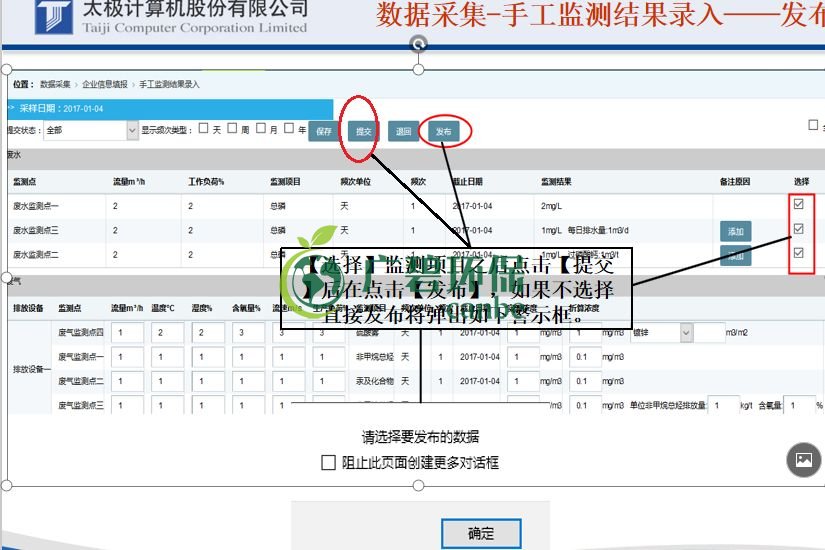Click the 发布 publish button

tap(444, 131)
